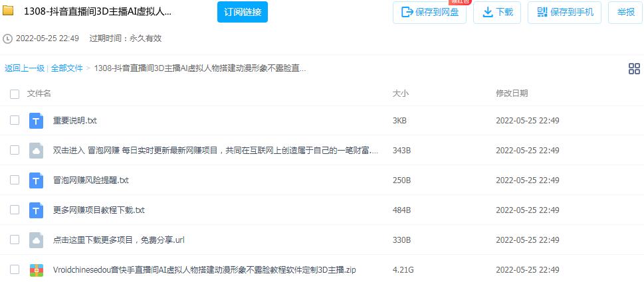This screenshot has width=644, height=282.
Task: Check the box for 重要说明.txt
Action: [x=15, y=120]
